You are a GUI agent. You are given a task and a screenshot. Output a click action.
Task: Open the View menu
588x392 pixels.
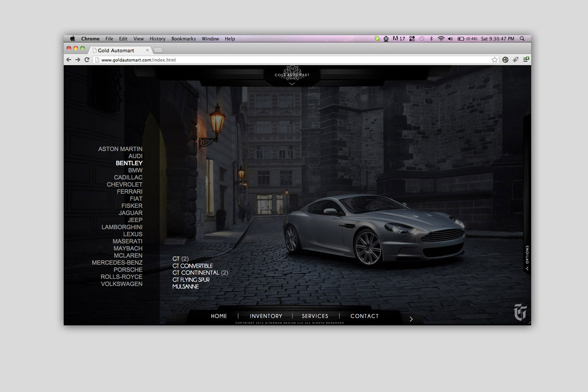tap(139, 39)
